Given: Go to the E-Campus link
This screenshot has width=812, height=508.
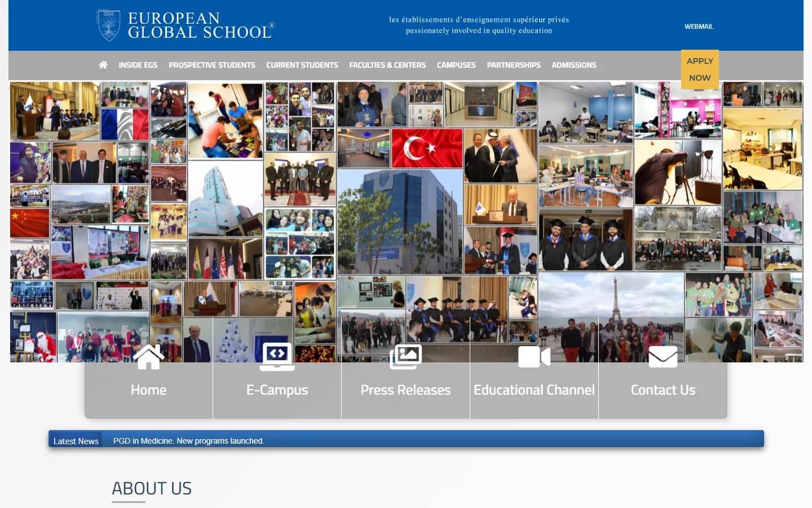Looking at the screenshot, I should click(277, 391).
